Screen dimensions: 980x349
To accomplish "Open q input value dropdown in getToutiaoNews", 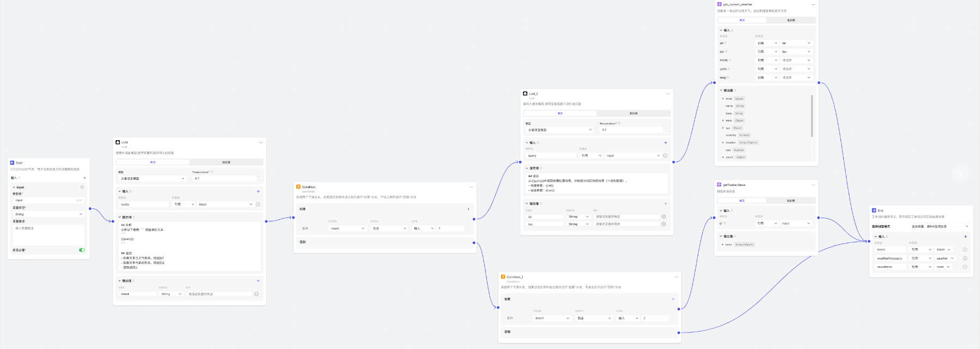I will [796, 224].
